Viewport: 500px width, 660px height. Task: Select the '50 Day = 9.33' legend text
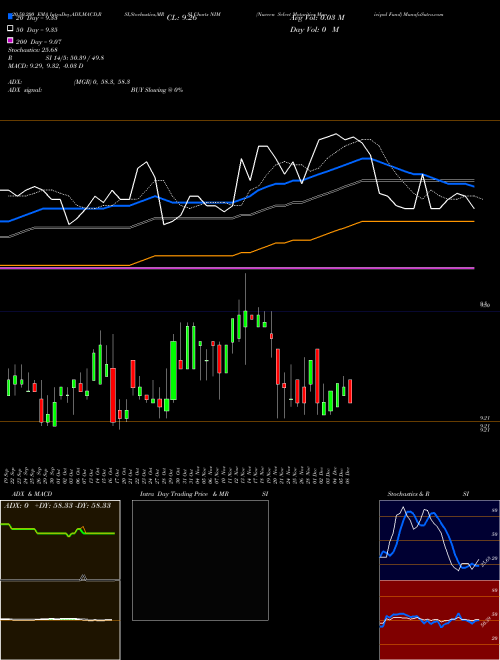37,30
